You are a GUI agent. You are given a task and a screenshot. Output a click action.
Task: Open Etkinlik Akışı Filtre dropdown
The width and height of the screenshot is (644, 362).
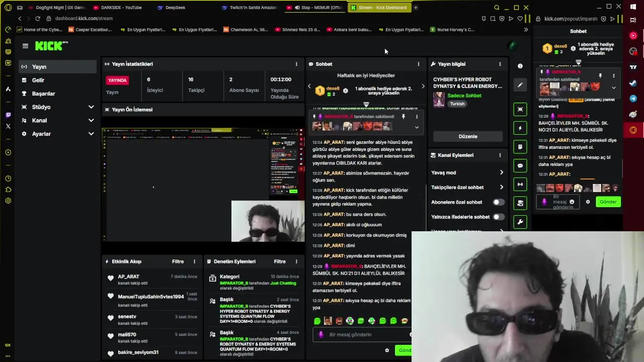coord(178,261)
